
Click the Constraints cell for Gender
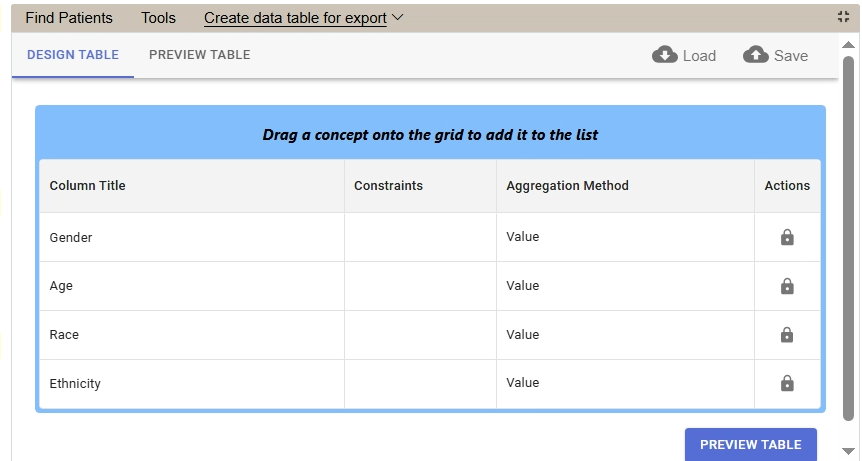pyautogui.click(x=420, y=238)
